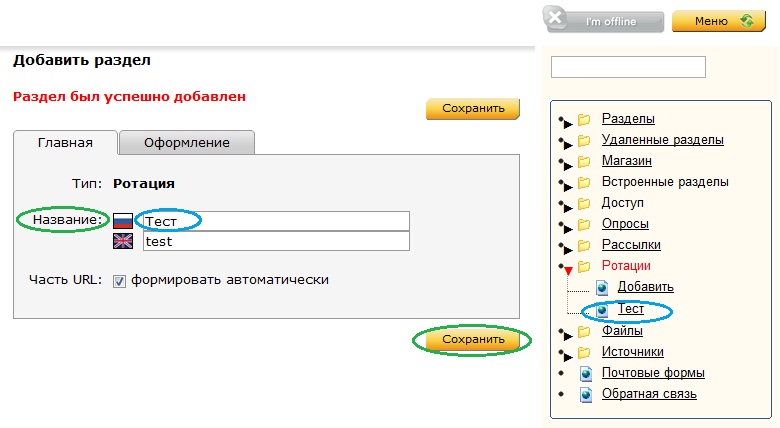
Task: Expand the Источники tree node
Action: click(566, 355)
